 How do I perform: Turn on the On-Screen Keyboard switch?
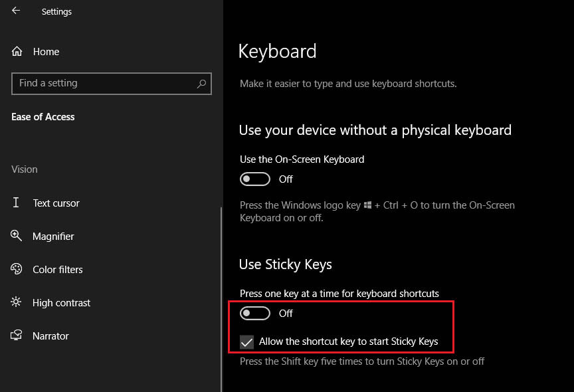click(255, 179)
